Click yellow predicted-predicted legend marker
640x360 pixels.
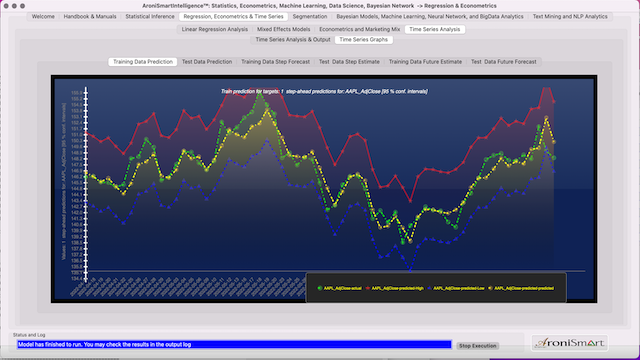coord(490,288)
